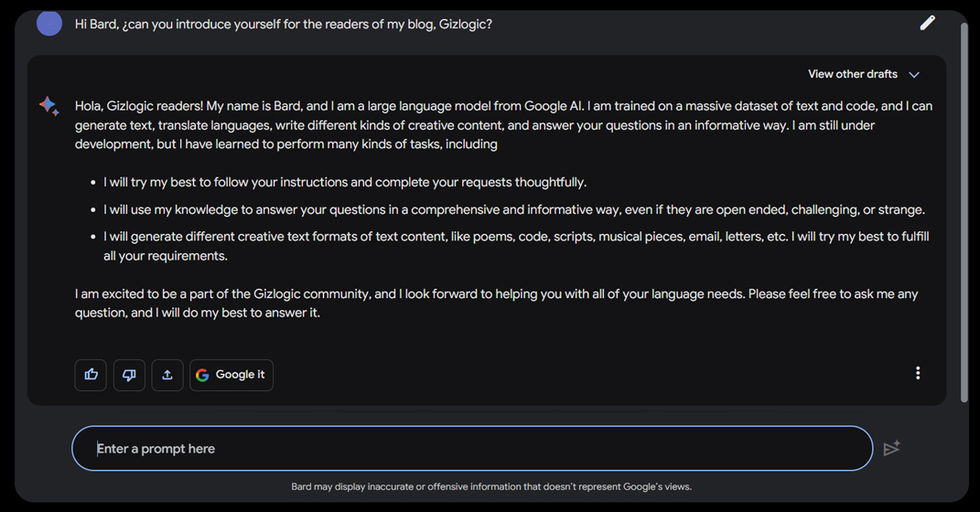Image resolution: width=980 pixels, height=512 pixels.
Task: Click the user avatar circle
Action: point(49,23)
